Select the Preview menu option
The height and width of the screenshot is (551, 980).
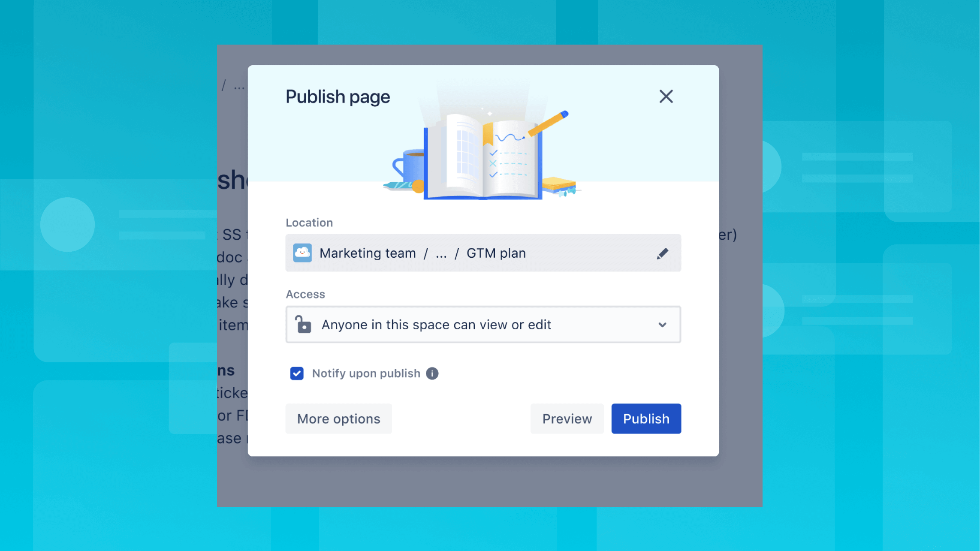pyautogui.click(x=567, y=419)
